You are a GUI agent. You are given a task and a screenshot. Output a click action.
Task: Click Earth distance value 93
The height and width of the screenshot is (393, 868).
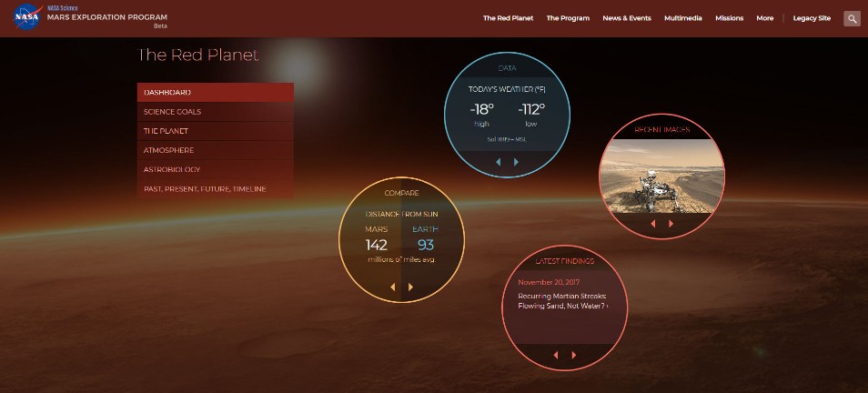(x=426, y=245)
